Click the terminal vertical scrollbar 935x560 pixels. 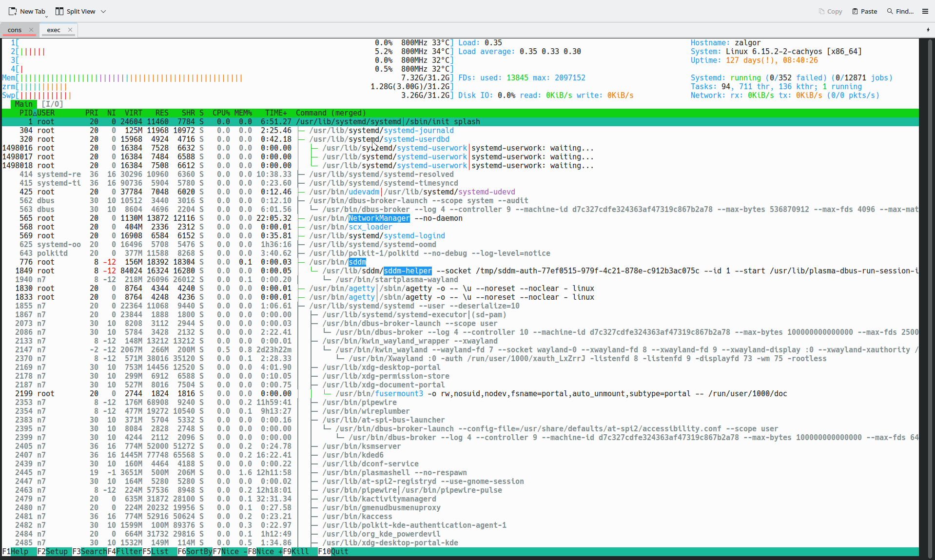[931, 297]
